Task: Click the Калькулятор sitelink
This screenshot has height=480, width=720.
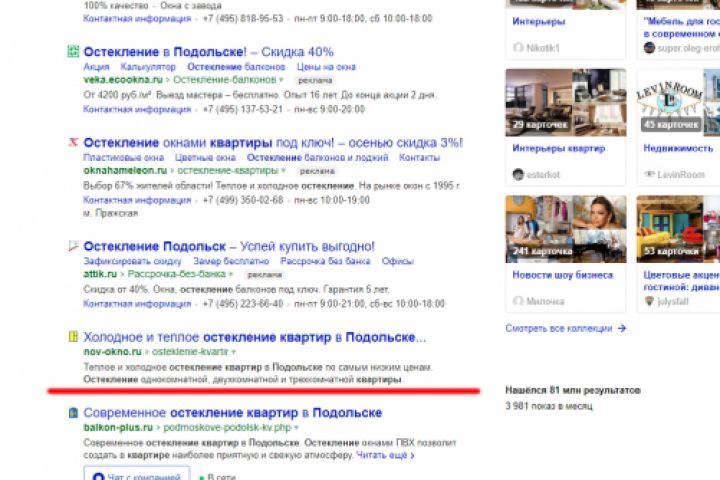Action: tap(148, 67)
